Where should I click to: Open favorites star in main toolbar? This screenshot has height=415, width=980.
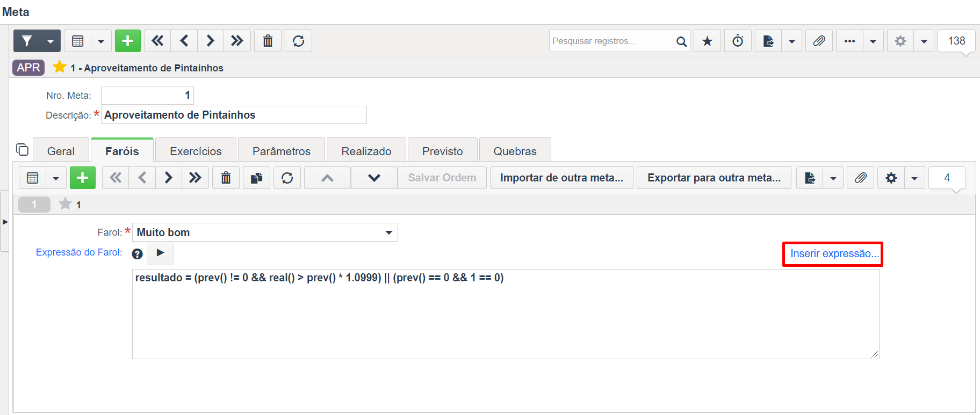pyautogui.click(x=708, y=41)
